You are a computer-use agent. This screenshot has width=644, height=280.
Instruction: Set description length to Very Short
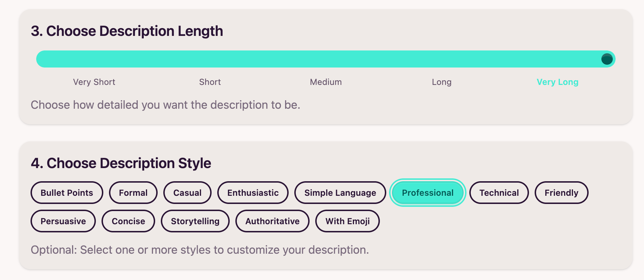coord(94,82)
